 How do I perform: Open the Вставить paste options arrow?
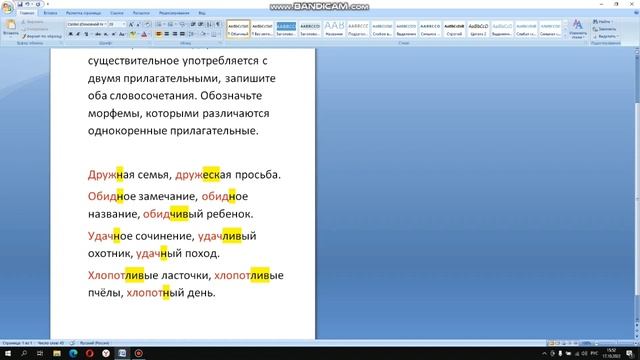pos(11,36)
